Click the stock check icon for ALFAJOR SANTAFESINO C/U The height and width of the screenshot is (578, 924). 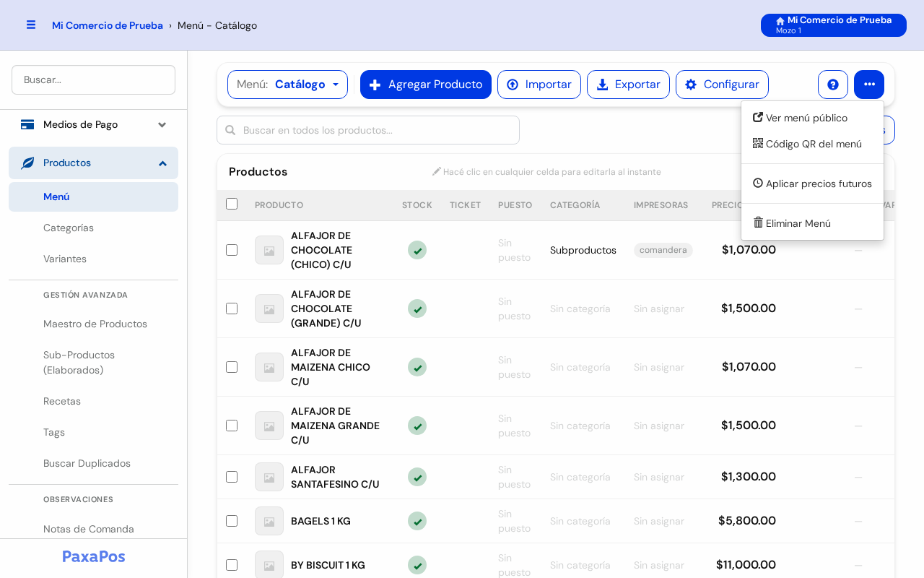417,477
